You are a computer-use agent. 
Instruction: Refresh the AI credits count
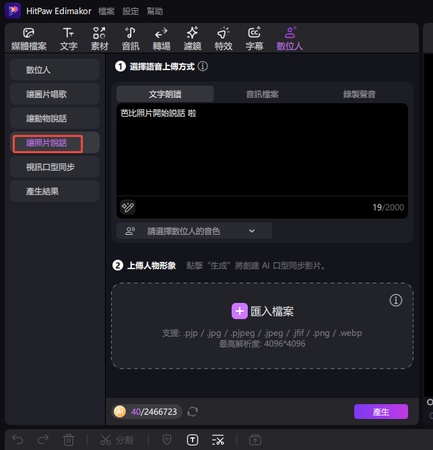[193, 412]
